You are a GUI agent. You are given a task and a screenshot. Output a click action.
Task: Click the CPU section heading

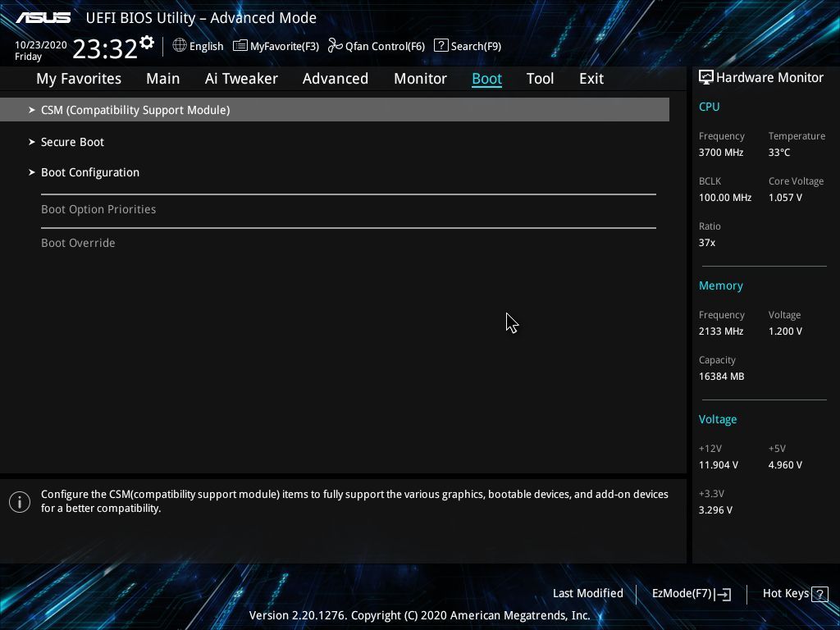(x=709, y=107)
